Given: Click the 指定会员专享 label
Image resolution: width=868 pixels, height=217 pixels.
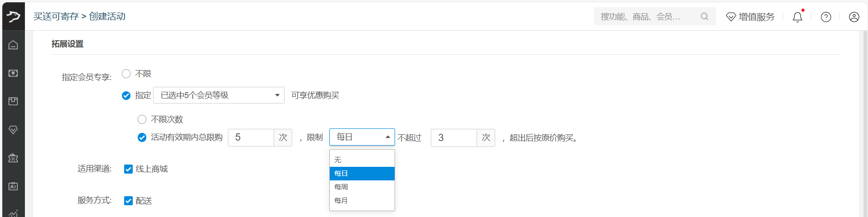Looking at the screenshot, I should pyautogui.click(x=87, y=77).
